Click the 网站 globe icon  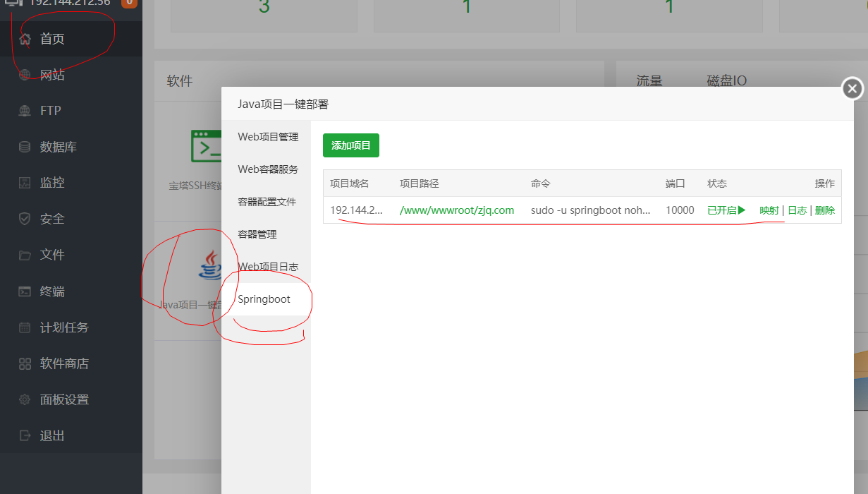click(25, 75)
